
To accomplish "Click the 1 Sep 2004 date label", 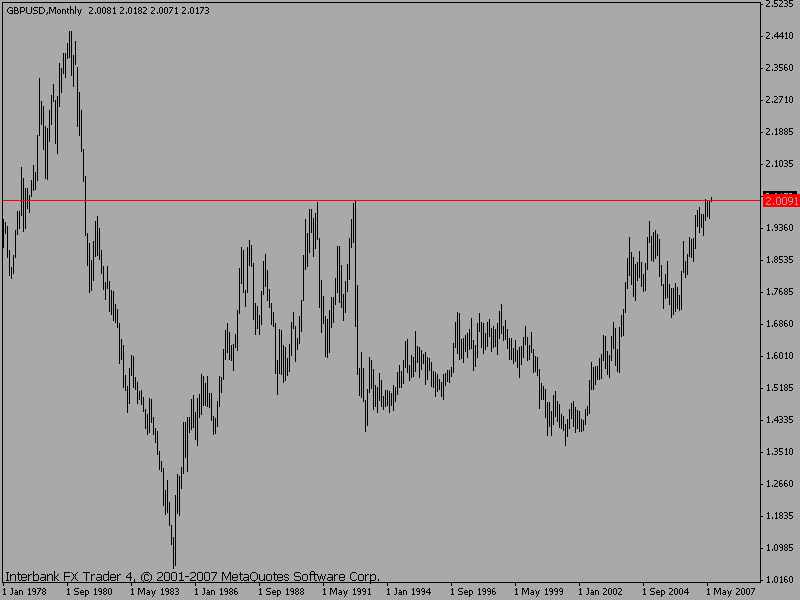I will [x=666, y=592].
